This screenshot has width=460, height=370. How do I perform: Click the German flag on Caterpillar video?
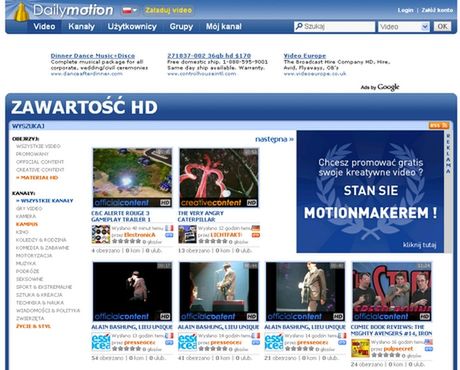tap(256, 228)
